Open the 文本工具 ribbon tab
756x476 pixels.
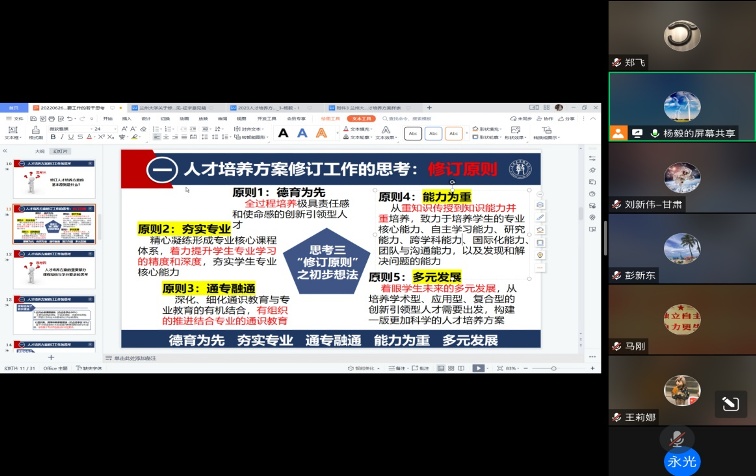361,118
